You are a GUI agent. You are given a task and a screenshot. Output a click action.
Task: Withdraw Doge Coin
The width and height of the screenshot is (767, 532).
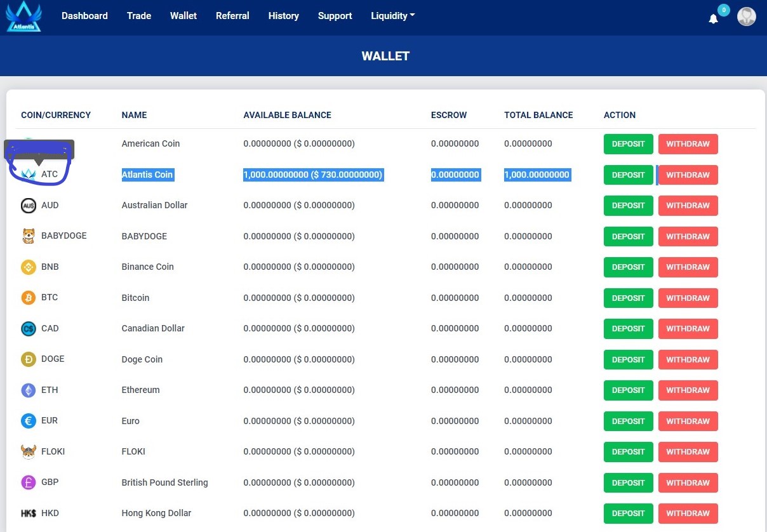[688, 360]
